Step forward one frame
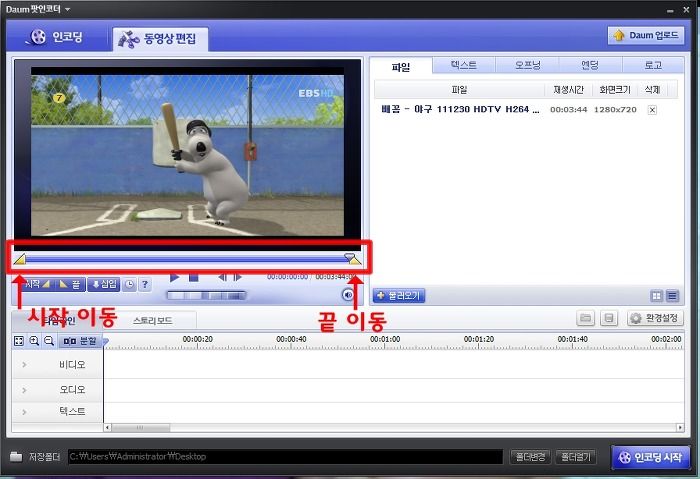The width and height of the screenshot is (700, 479). [238, 277]
